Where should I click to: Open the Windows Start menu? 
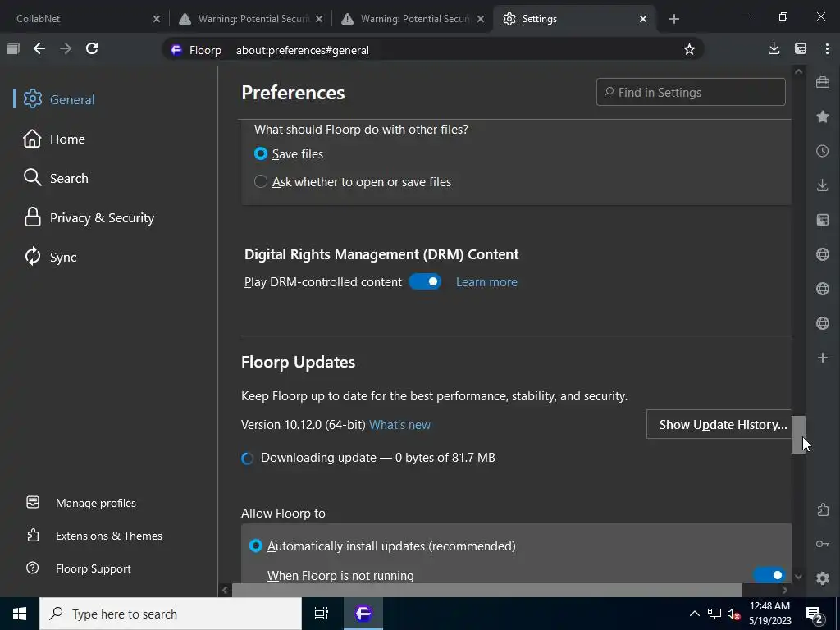[x=20, y=614]
